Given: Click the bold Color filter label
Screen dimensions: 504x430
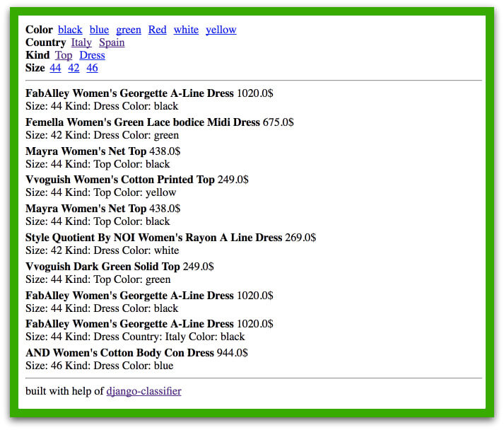Looking at the screenshot, I should pos(39,30).
